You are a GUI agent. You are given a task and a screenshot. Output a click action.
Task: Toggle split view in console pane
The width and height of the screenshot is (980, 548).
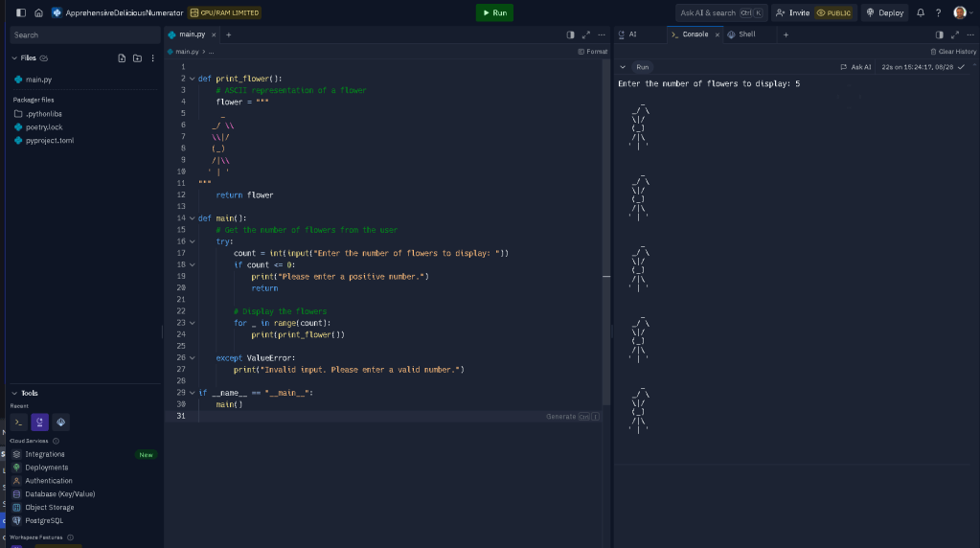pos(940,35)
